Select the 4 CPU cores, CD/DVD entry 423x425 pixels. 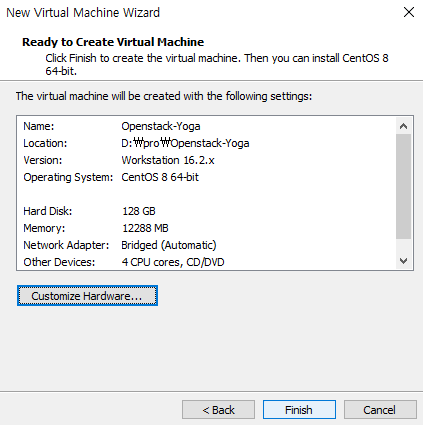pyautogui.click(x=173, y=262)
